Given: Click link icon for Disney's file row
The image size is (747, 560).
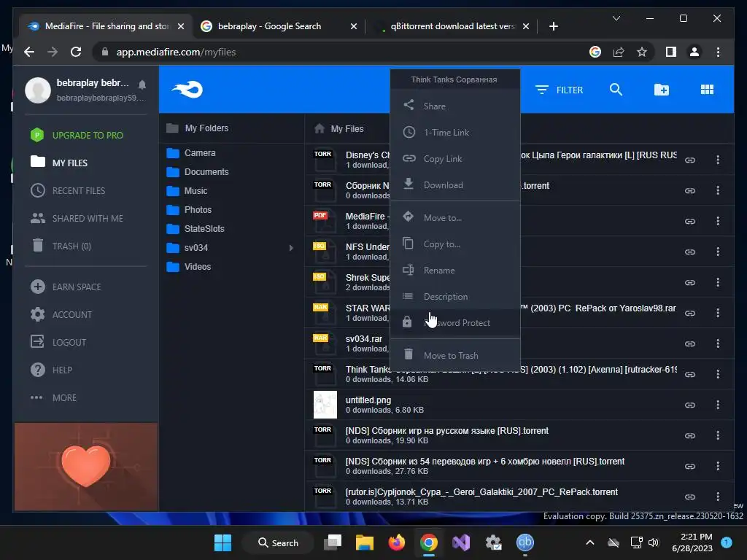Looking at the screenshot, I should click(x=690, y=160).
